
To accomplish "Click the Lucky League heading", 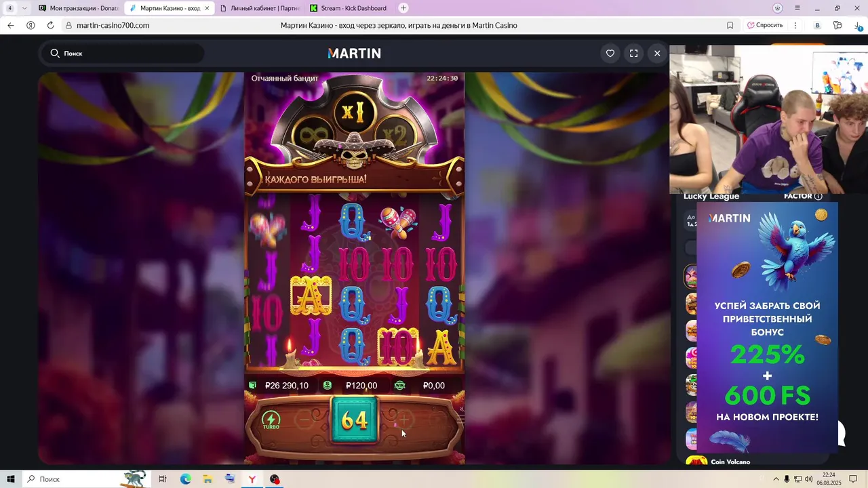I will 711,197.
